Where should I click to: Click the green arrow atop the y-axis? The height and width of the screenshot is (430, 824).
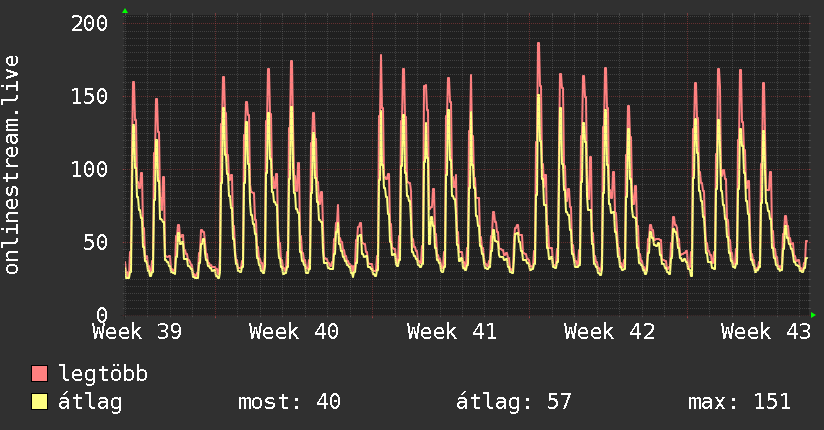[x=125, y=11]
